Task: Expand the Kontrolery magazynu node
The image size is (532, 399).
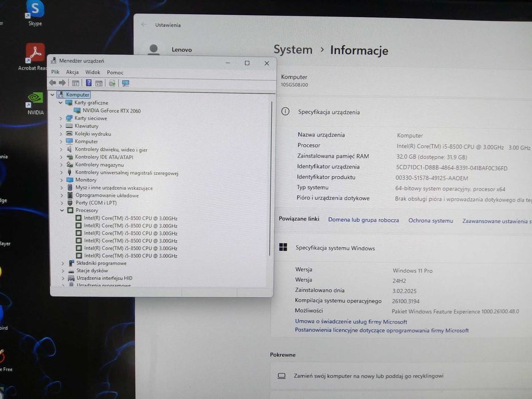Action: (61, 165)
